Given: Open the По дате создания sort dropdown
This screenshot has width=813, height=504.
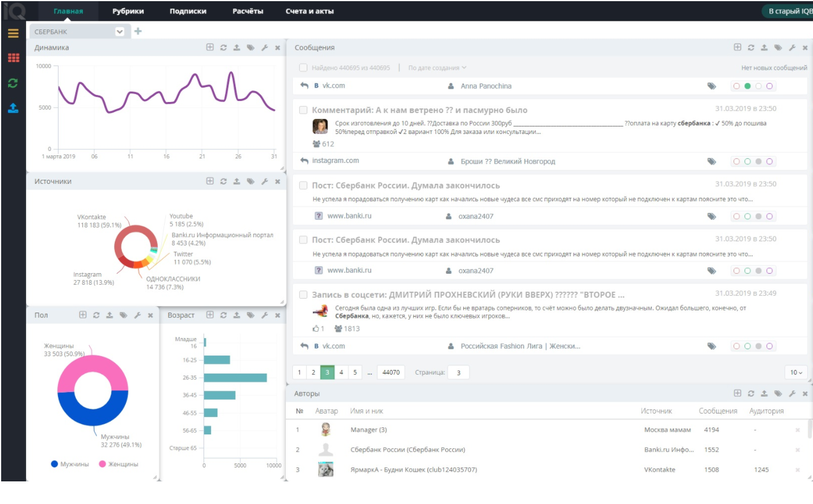Looking at the screenshot, I should 437,68.
